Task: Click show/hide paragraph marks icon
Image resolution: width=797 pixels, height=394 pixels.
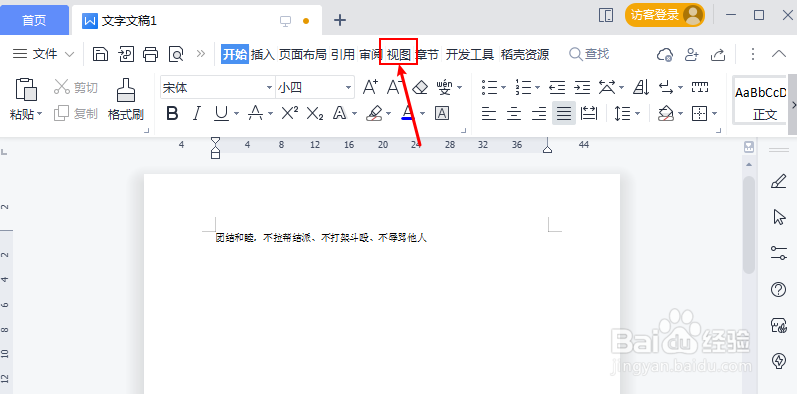Action: click(666, 87)
